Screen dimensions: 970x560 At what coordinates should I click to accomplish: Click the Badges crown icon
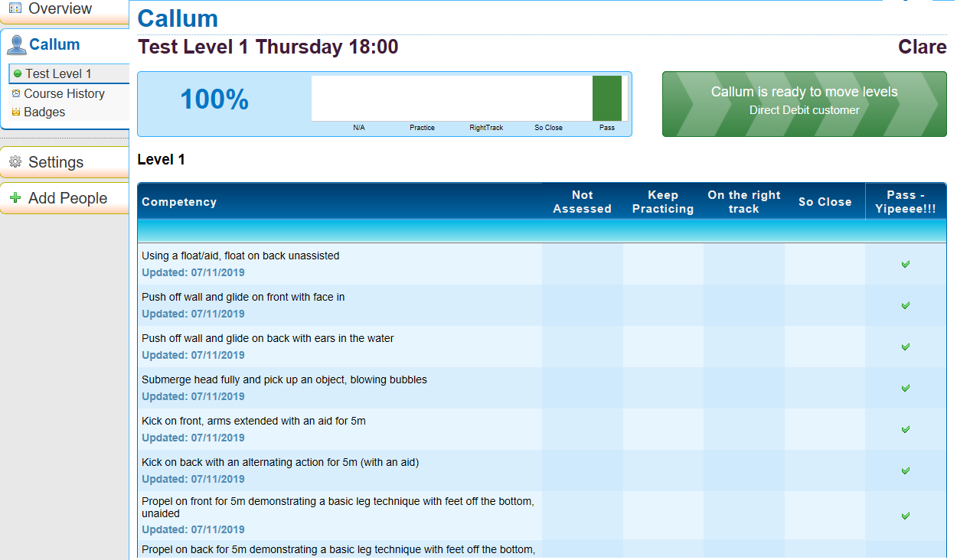click(x=16, y=112)
